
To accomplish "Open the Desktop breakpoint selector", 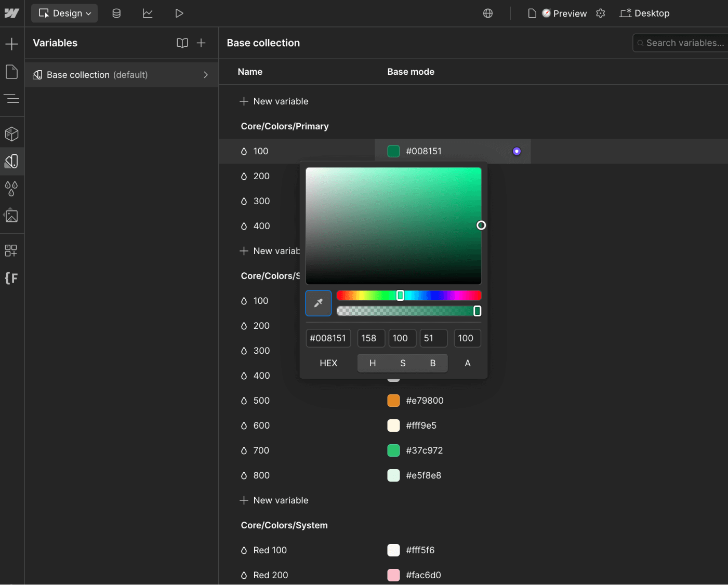I will coord(644,13).
